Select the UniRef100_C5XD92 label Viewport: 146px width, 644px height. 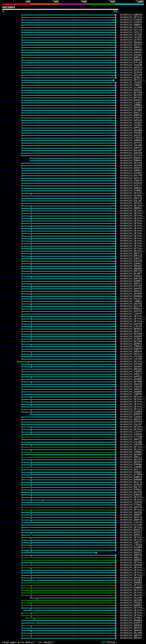pos(131,82)
